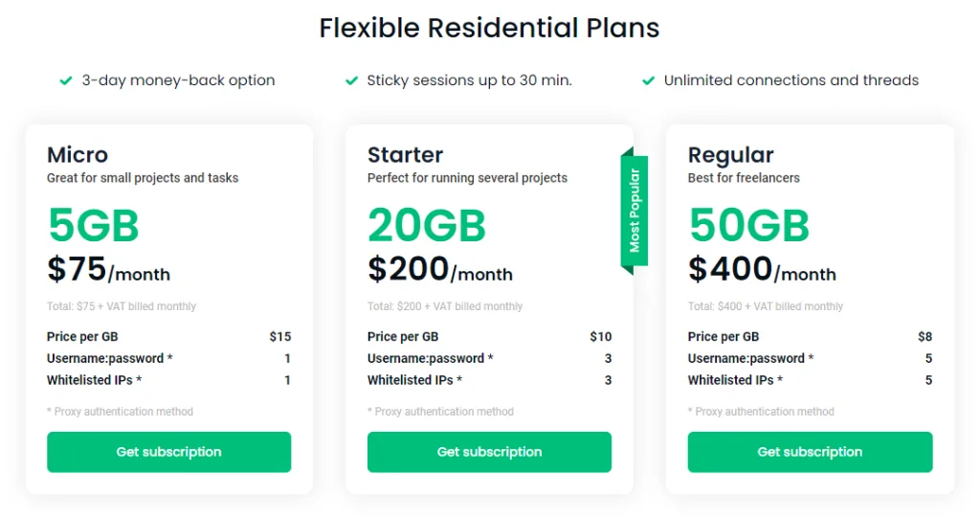This screenshot has width=980, height=517.
Task: Click the 5GB data amount
Action: [x=93, y=226]
